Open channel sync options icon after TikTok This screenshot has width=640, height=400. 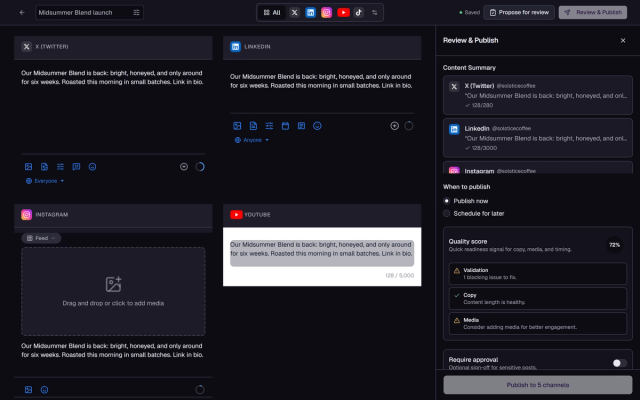point(374,13)
